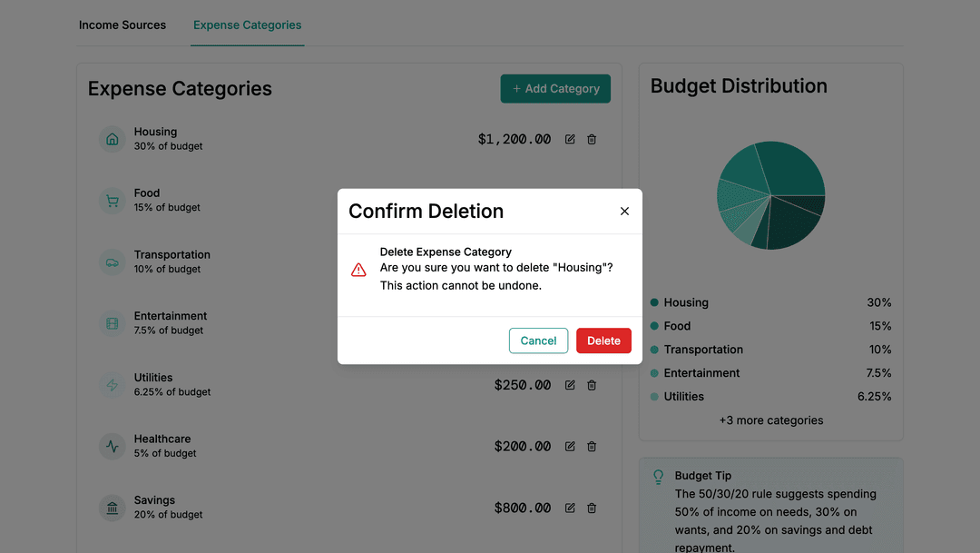
Task: Open the edit pencil for Utilities
Action: (x=570, y=385)
